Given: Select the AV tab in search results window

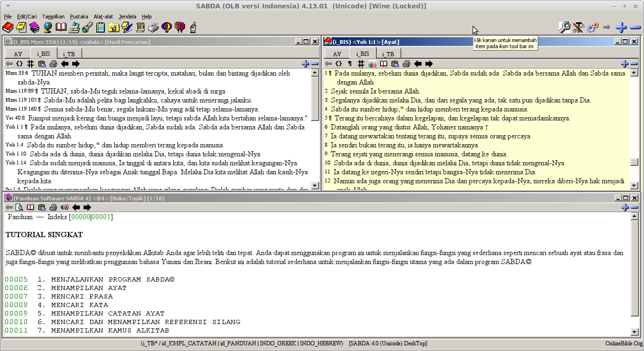Looking at the screenshot, I should 17,54.
